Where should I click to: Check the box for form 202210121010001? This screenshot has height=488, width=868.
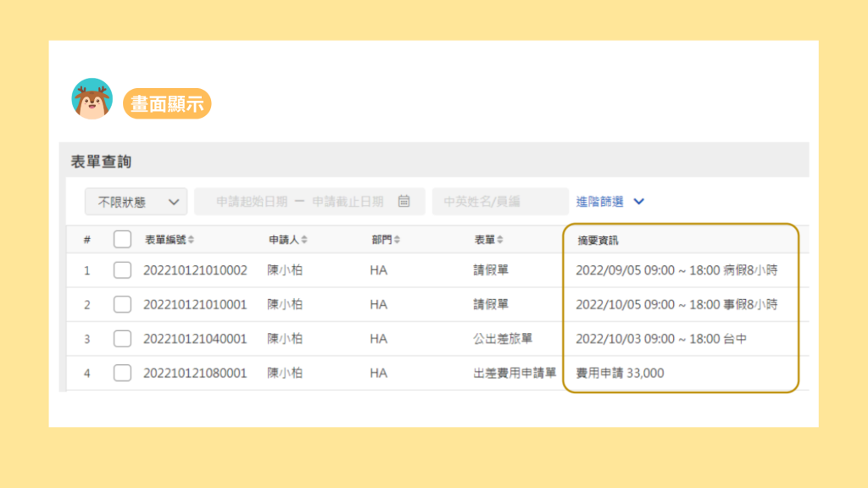122,304
